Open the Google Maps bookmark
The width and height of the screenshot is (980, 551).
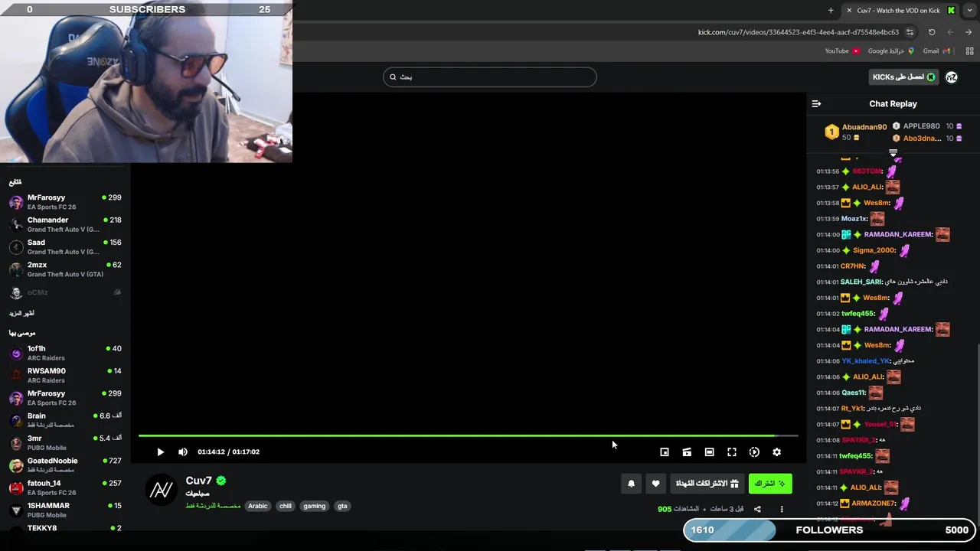click(x=890, y=51)
